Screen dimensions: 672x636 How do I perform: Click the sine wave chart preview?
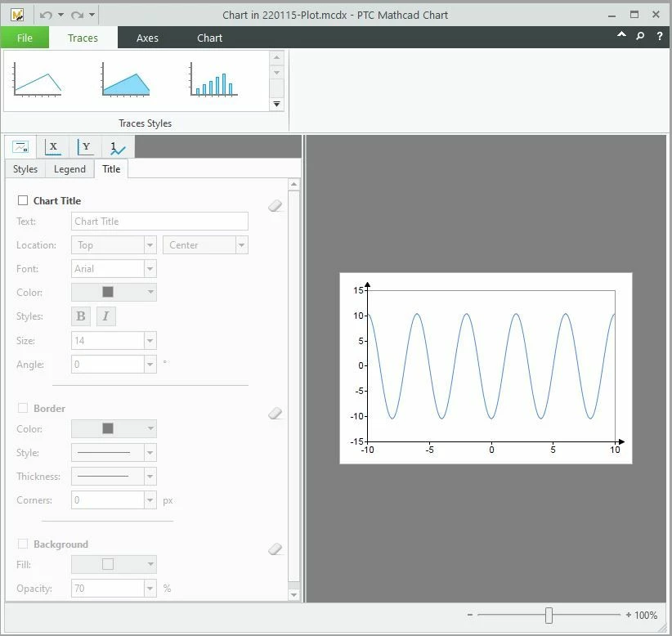click(486, 368)
